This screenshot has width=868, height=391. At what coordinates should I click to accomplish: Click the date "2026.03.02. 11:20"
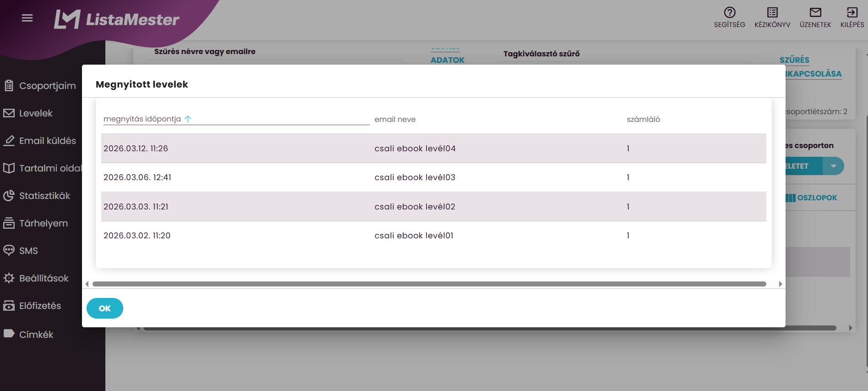point(137,236)
